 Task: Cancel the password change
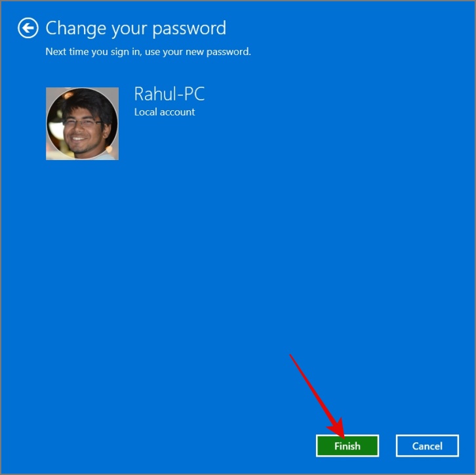click(427, 445)
